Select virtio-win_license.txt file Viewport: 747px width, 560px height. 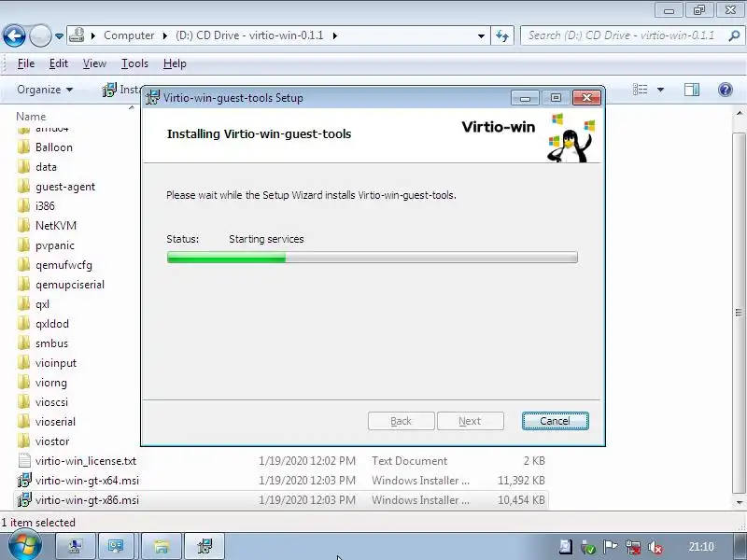[x=85, y=460]
